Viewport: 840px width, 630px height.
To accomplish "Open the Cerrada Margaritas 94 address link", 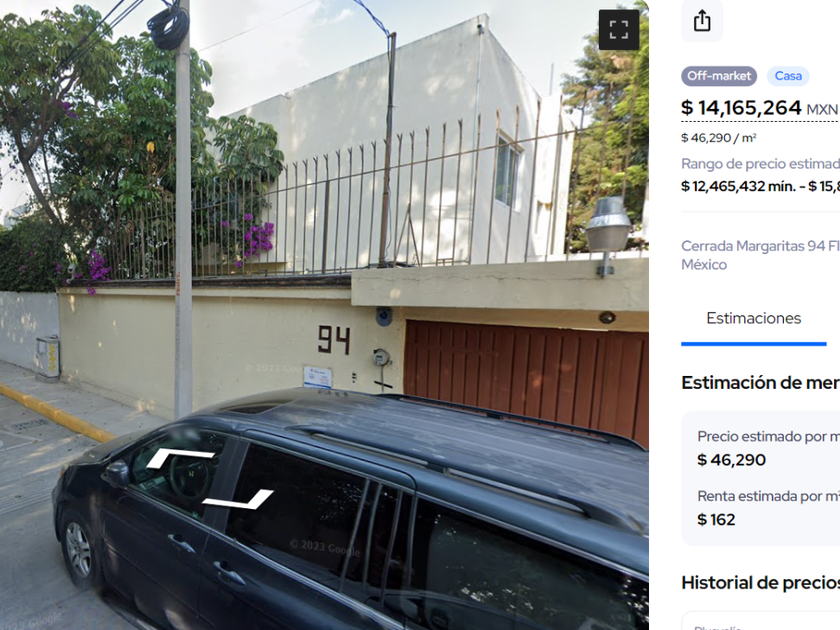I will click(760, 255).
